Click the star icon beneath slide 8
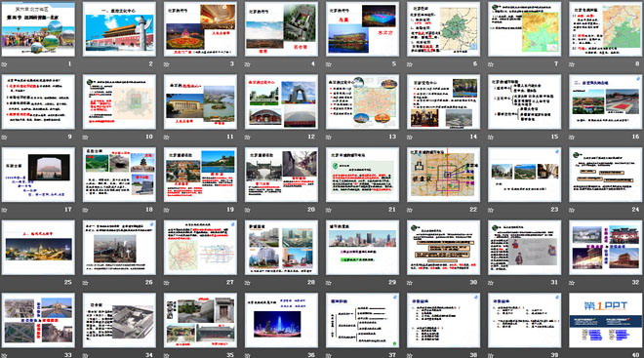The height and width of the screenshot is (358, 644). click(x=572, y=64)
